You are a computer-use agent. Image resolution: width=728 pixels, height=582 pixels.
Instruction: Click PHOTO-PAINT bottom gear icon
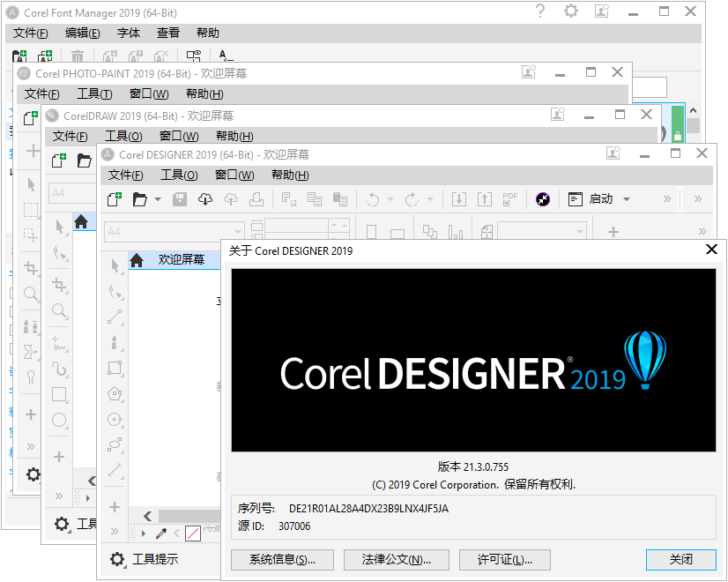point(33,474)
